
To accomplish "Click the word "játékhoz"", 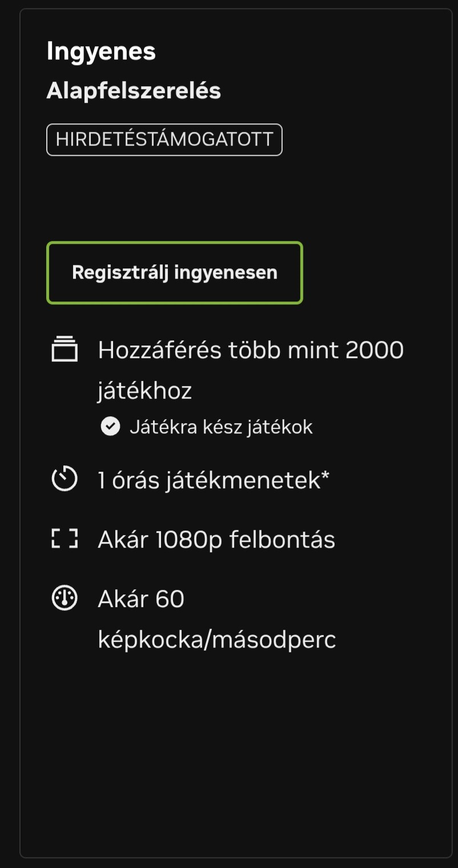I will [144, 391].
